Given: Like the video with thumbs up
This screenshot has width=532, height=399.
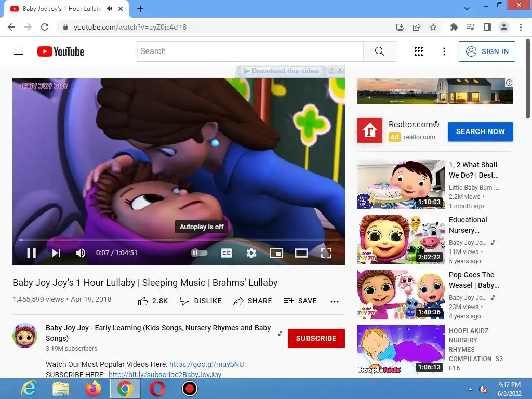Looking at the screenshot, I should pyautogui.click(x=153, y=301).
